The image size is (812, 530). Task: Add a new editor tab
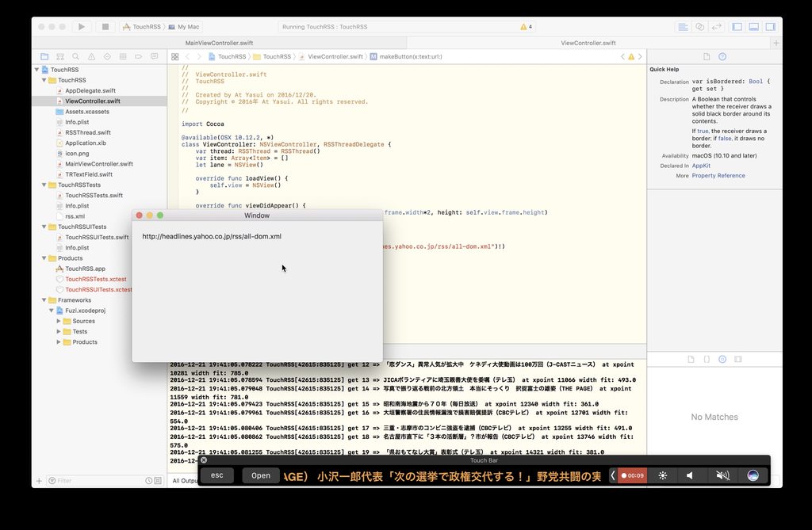[776, 43]
